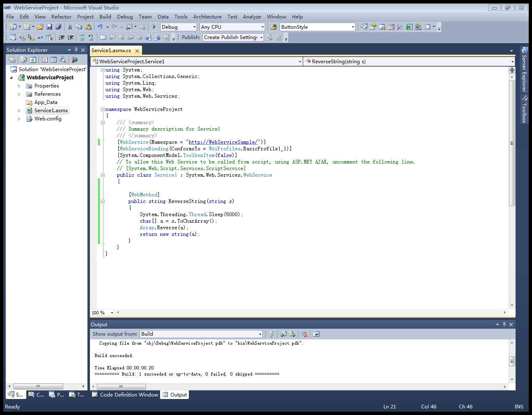Click the Output panel horizontal scrollbar thumb
This screenshot has width=532, height=415.
click(121, 387)
